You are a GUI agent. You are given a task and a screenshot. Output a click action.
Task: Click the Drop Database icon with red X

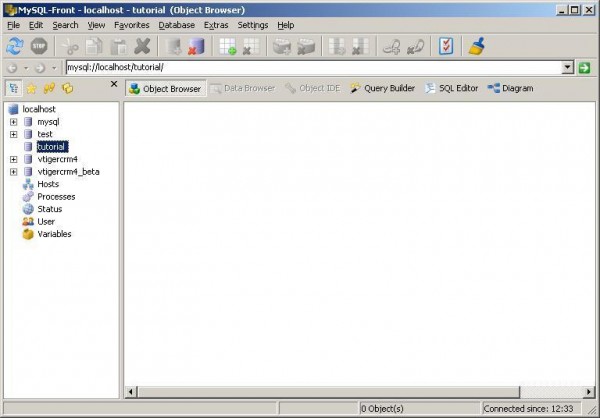197,47
